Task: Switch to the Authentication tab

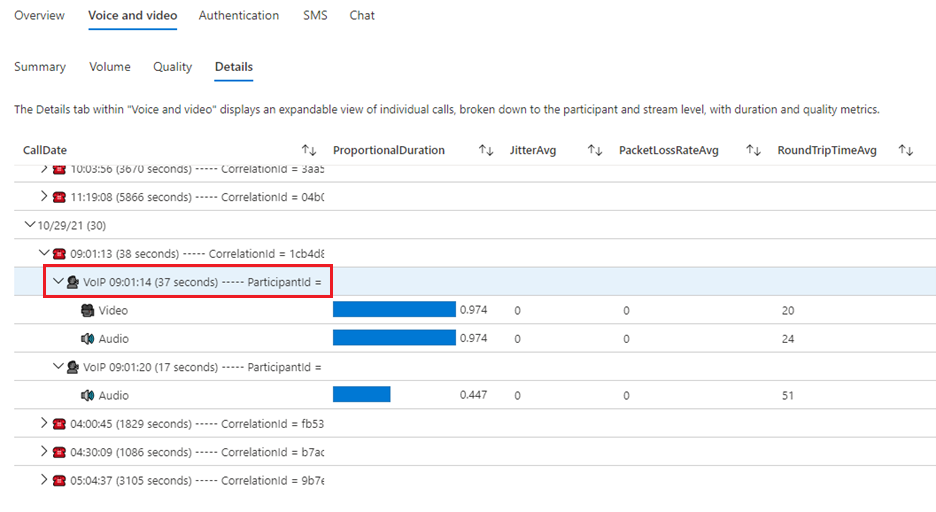Action: tap(239, 16)
